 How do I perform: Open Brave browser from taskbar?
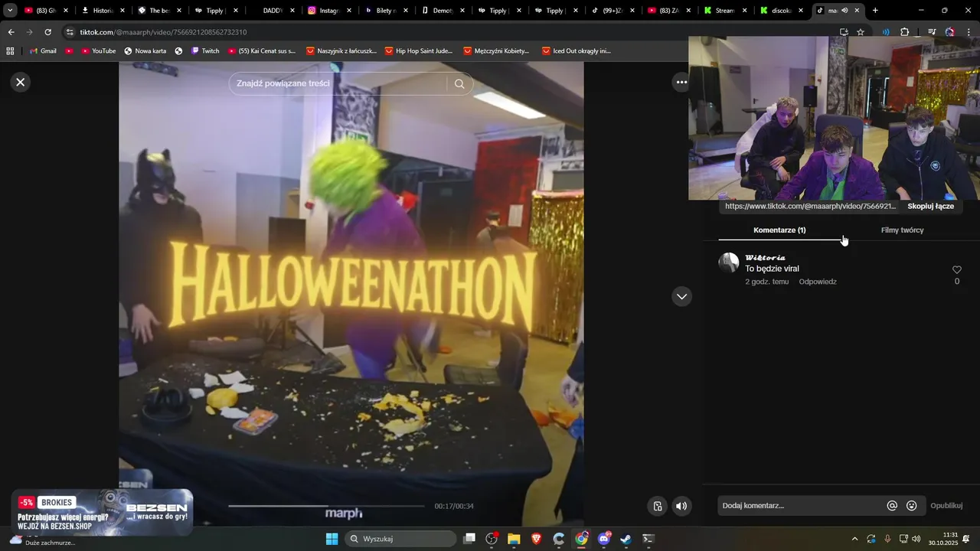coord(536,539)
